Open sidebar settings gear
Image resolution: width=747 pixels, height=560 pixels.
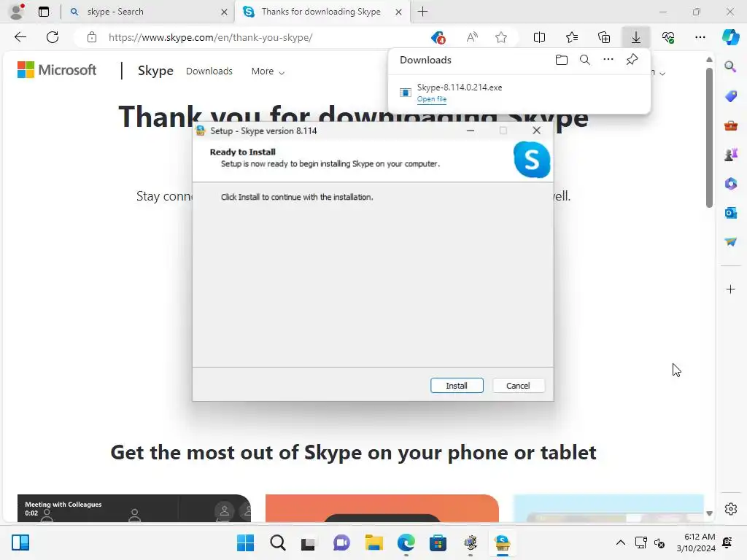point(730,508)
